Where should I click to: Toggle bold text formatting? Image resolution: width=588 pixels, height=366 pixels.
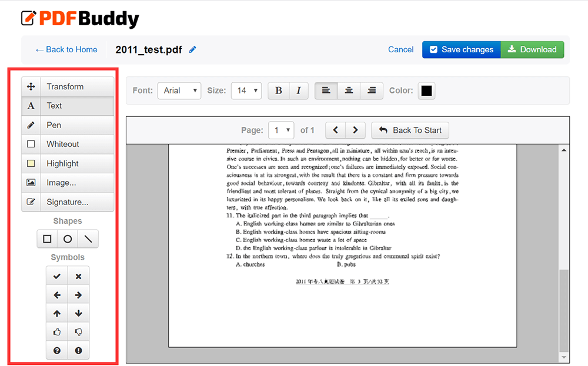click(279, 90)
